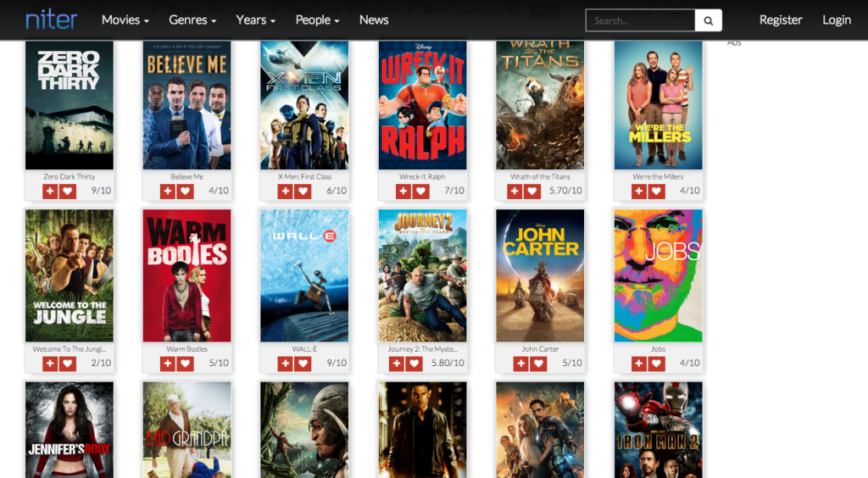Click the Welcome to the Jungle poster
Image resolution: width=868 pixels, height=478 pixels.
click(x=70, y=275)
